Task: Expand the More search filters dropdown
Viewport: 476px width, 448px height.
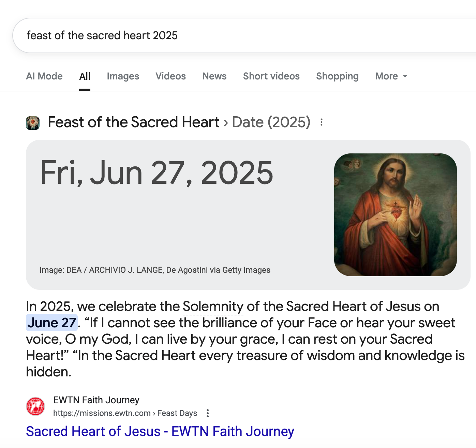Action: [391, 76]
